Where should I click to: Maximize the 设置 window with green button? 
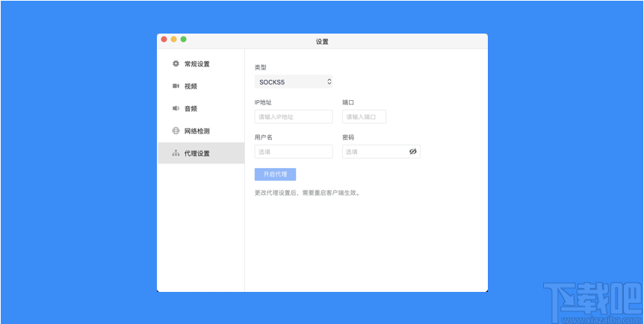(184, 39)
